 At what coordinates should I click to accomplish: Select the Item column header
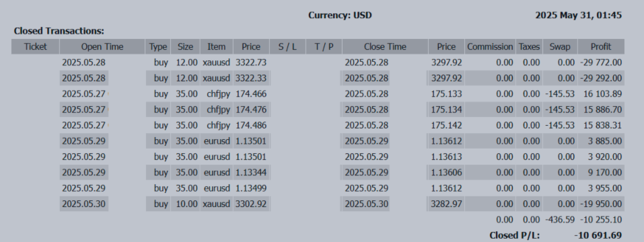[217, 47]
